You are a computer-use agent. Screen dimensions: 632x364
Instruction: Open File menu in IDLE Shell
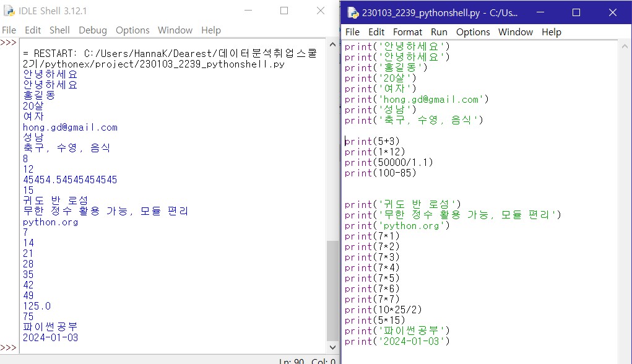coord(9,30)
